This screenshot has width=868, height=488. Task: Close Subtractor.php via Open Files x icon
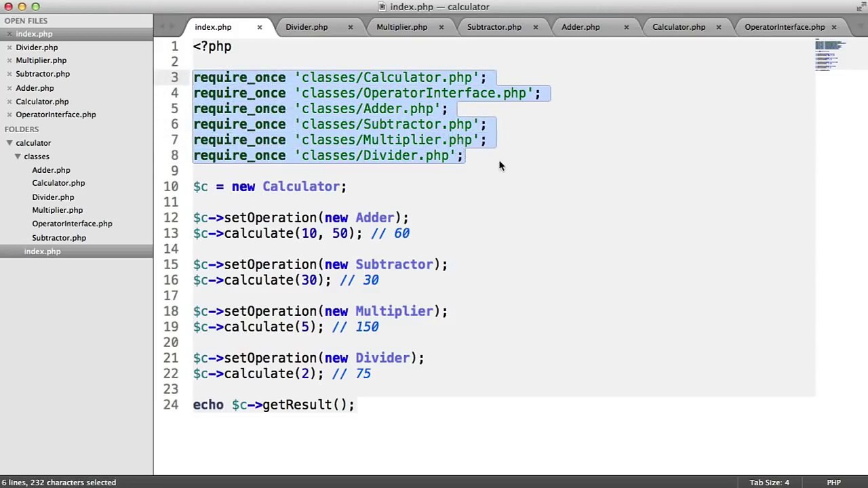(8, 74)
